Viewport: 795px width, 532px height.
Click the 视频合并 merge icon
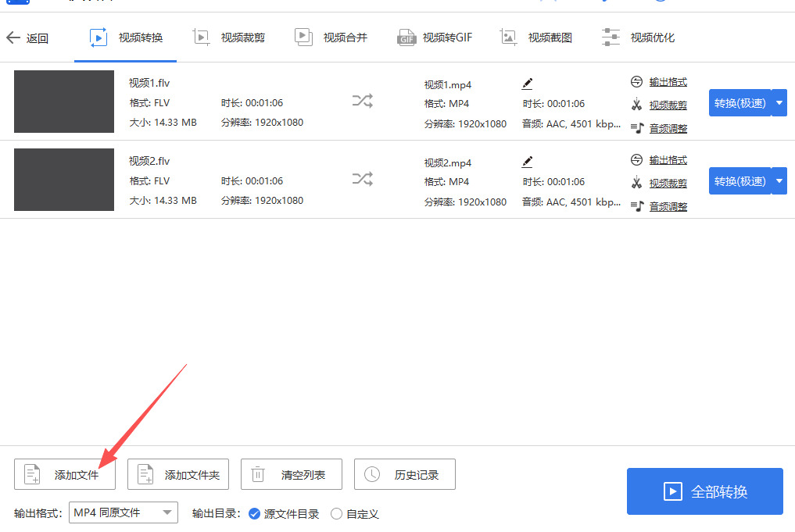304,37
